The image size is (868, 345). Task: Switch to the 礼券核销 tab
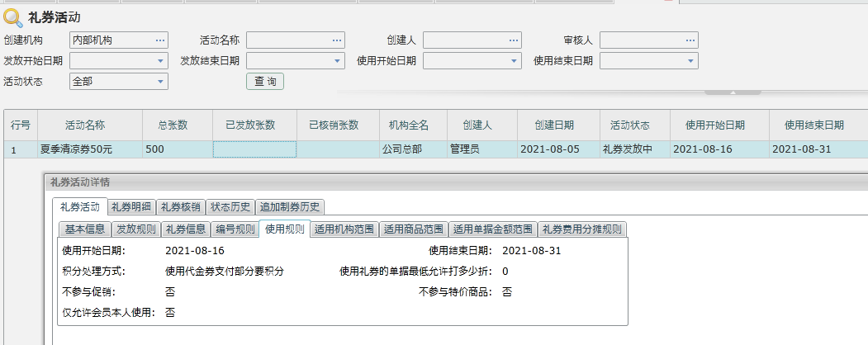(181, 207)
